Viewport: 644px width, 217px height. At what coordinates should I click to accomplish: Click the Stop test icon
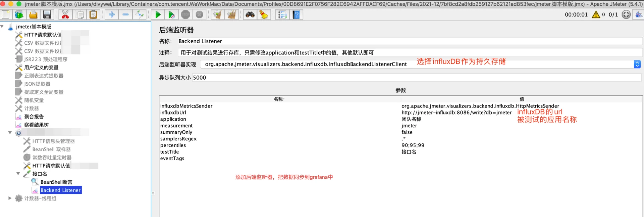pos(185,14)
